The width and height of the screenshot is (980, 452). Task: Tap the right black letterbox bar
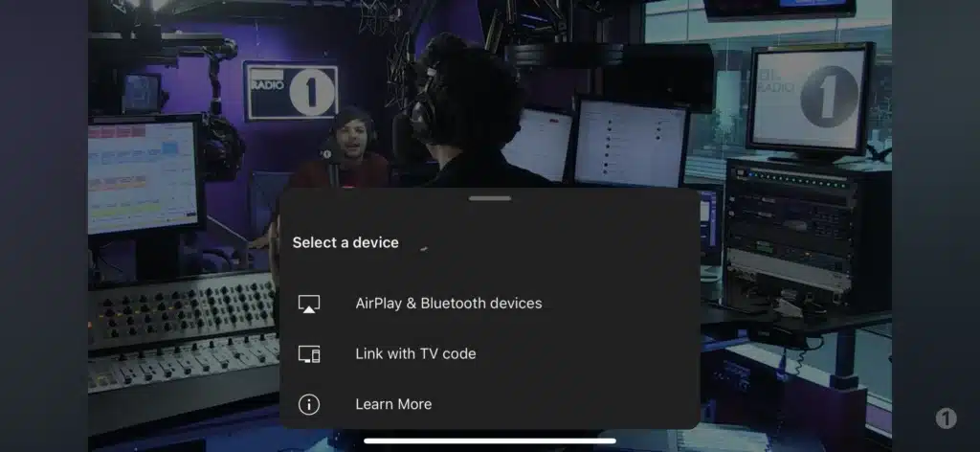coord(936,226)
